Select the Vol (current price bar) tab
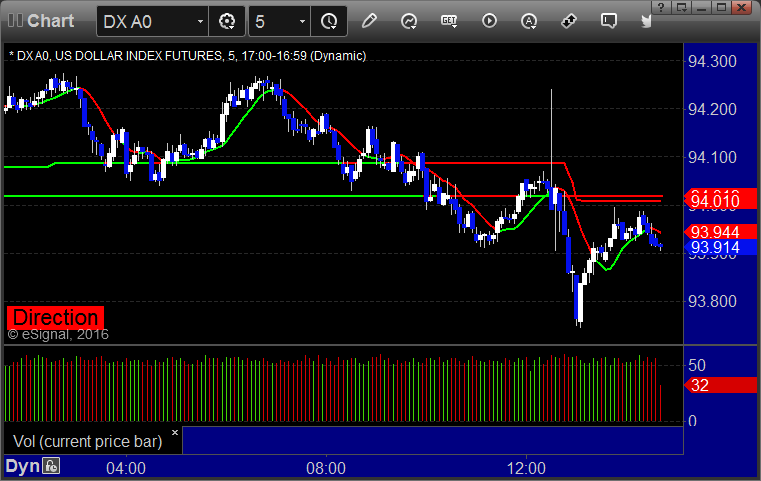 point(87,441)
